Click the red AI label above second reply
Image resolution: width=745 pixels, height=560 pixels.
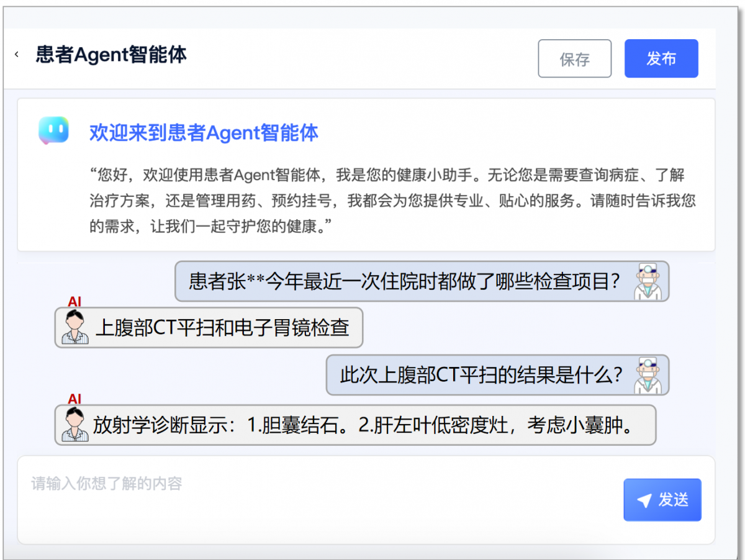pos(74,399)
